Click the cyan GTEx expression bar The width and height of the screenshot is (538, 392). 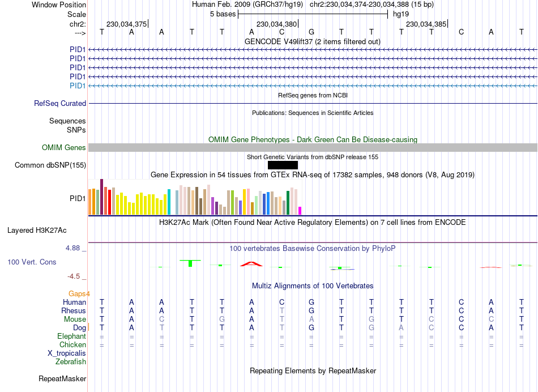click(x=169, y=202)
